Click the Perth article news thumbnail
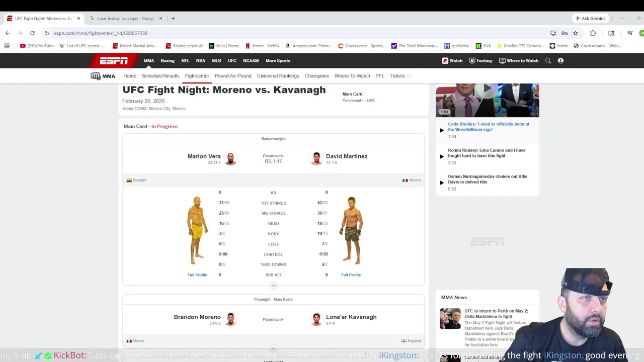The height and width of the screenshot is (362, 644). coord(450,319)
